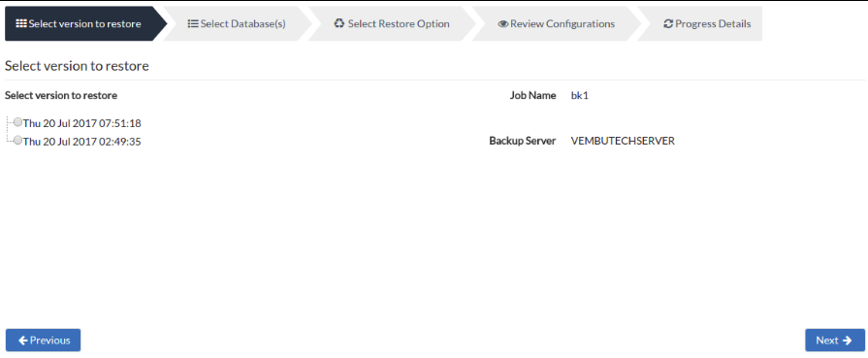The image size is (868, 358).
Task: Go to Progress Details step
Action: [x=700, y=24]
